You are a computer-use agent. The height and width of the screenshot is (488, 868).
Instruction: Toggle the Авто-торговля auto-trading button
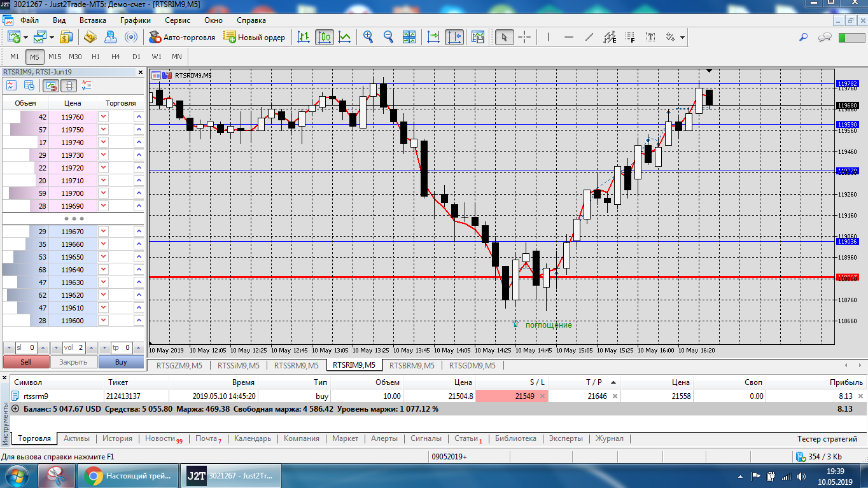tap(182, 37)
